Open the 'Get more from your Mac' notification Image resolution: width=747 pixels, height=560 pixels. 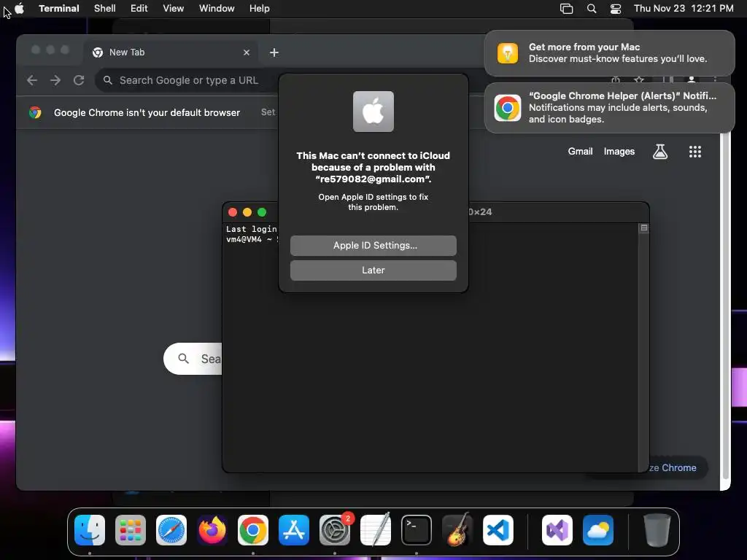pos(609,52)
